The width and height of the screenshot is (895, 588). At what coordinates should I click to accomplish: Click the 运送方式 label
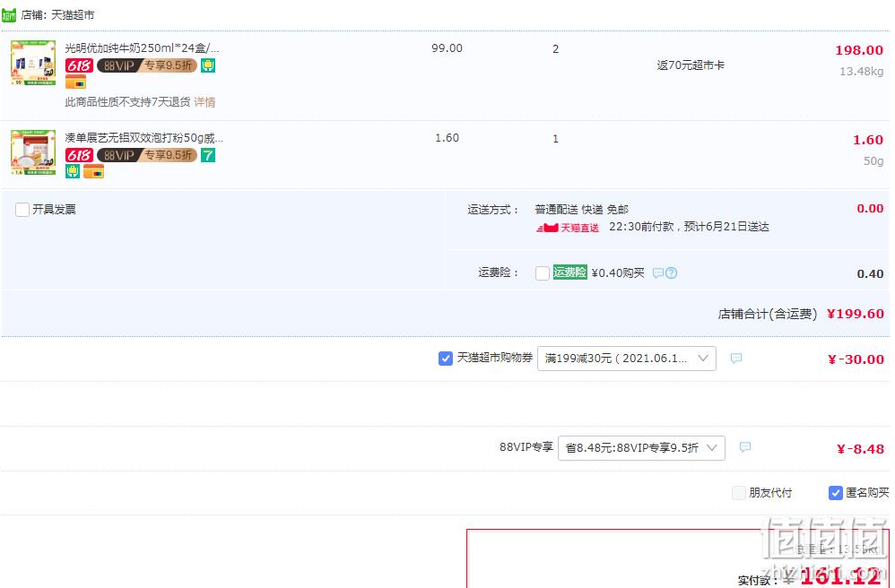(x=493, y=210)
